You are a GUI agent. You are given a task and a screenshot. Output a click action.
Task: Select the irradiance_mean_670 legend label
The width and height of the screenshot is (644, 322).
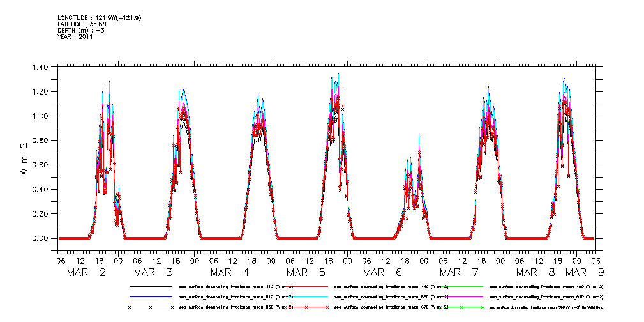[391, 307]
